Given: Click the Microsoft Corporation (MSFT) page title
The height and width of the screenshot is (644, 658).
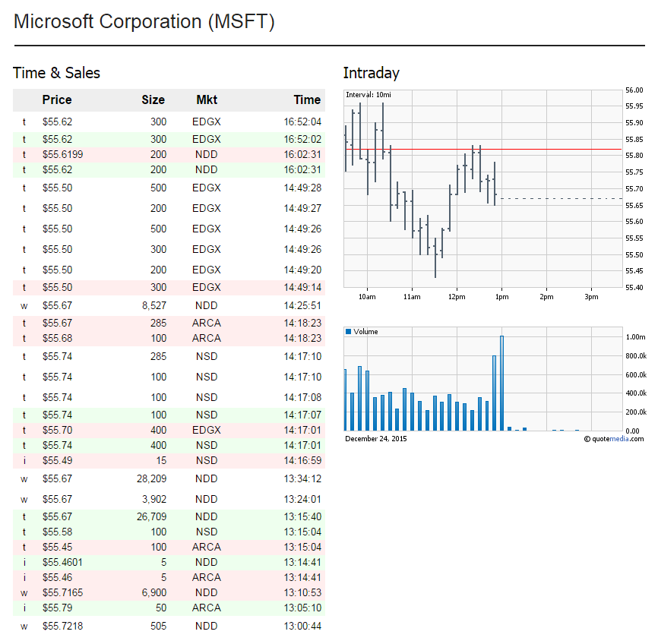Looking at the screenshot, I should click(x=144, y=22).
